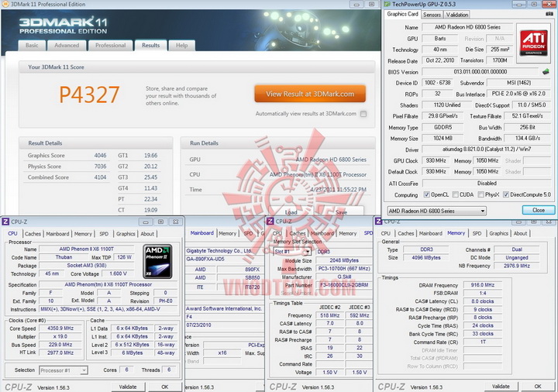Toggle OpenCL checkbox in GPU-Z

[x=426, y=194]
